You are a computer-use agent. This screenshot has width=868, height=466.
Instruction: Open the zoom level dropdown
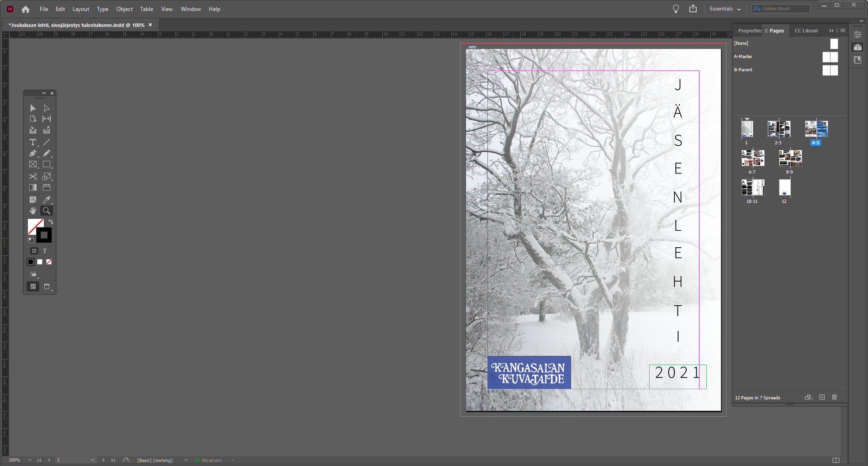tap(29, 460)
